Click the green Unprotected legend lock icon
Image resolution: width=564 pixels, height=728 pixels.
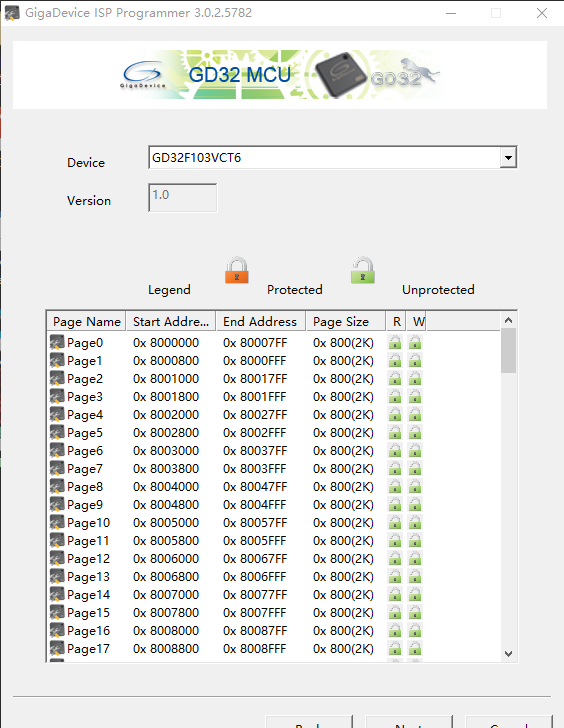363,270
